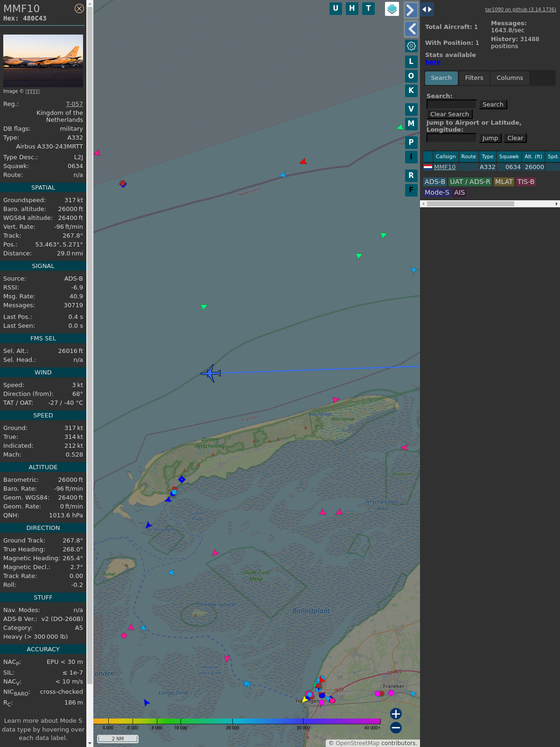
Task: Sort table by Type column header
Action: click(488, 156)
